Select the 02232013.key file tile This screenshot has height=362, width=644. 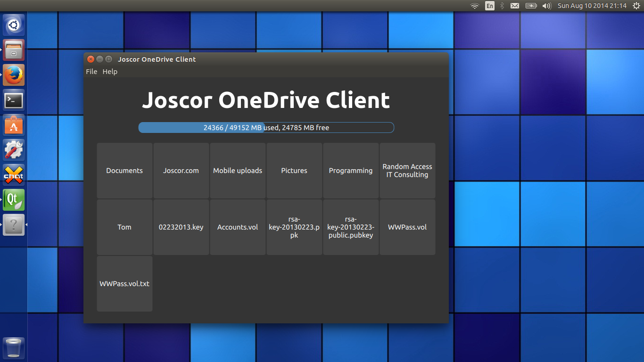(x=181, y=227)
